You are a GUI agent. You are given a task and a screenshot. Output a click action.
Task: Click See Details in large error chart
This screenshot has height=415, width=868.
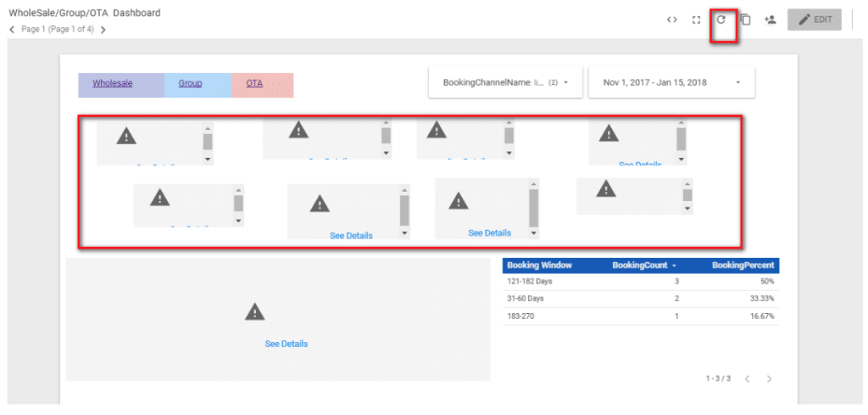(x=287, y=344)
